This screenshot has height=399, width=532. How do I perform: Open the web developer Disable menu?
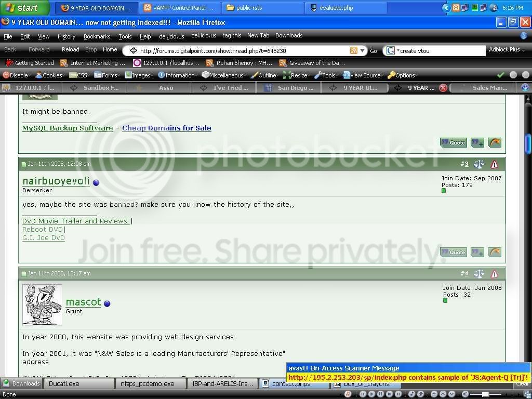[17, 75]
